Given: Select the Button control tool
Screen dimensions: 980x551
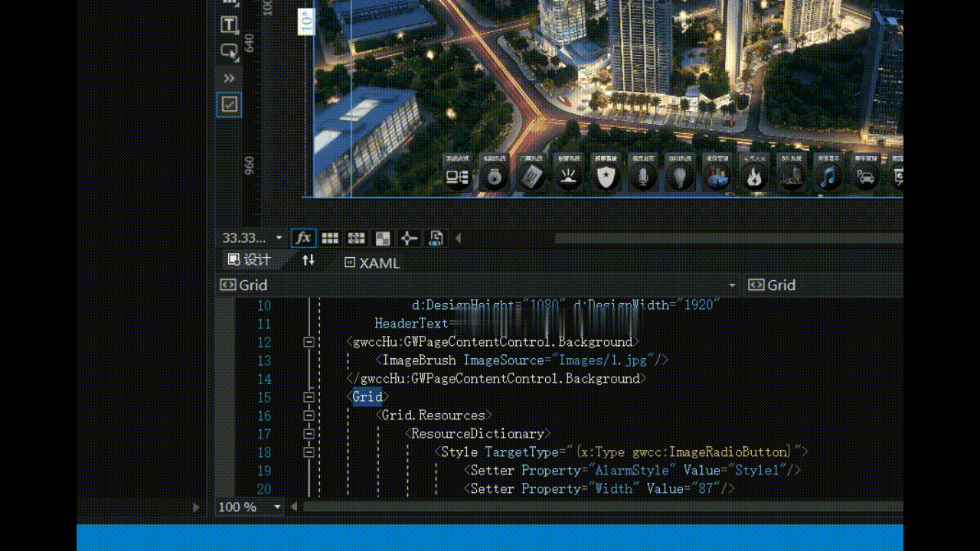Looking at the screenshot, I should coord(229,51).
